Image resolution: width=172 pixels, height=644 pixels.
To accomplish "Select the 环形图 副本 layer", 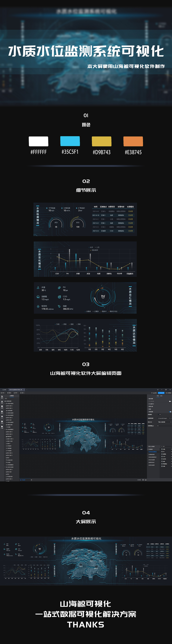I will click(10, 477).
